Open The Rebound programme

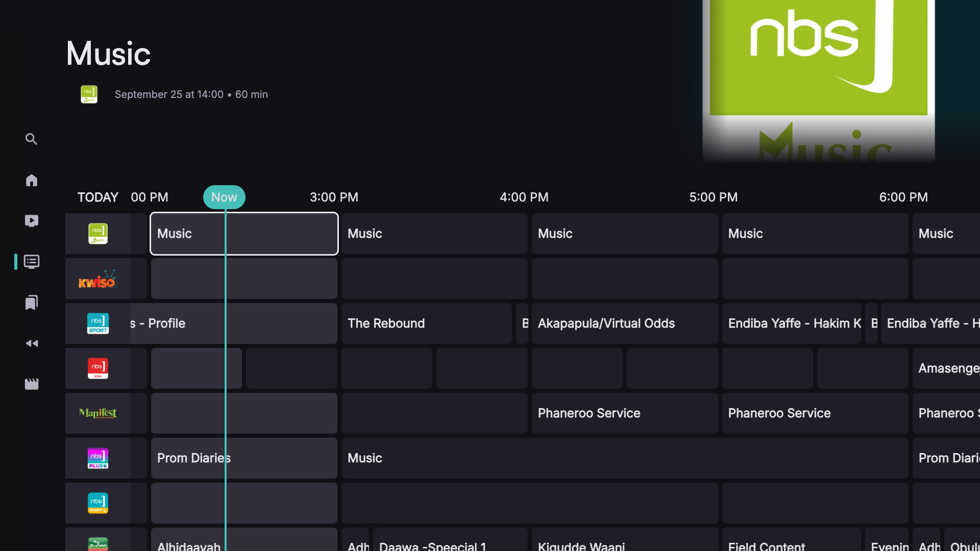(x=427, y=323)
